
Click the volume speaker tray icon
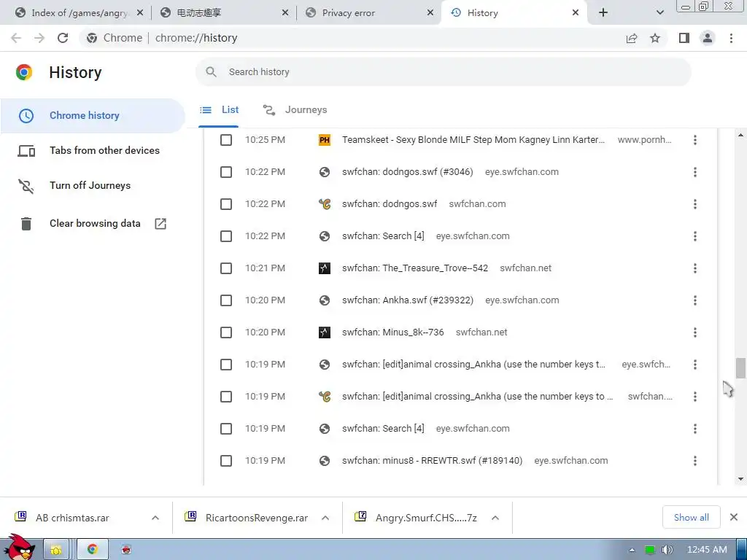coord(667,550)
